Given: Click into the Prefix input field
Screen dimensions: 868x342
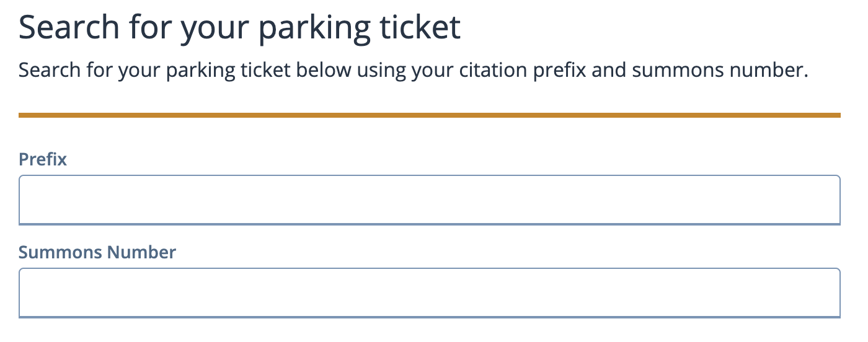Looking at the screenshot, I should [x=429, y=199].
